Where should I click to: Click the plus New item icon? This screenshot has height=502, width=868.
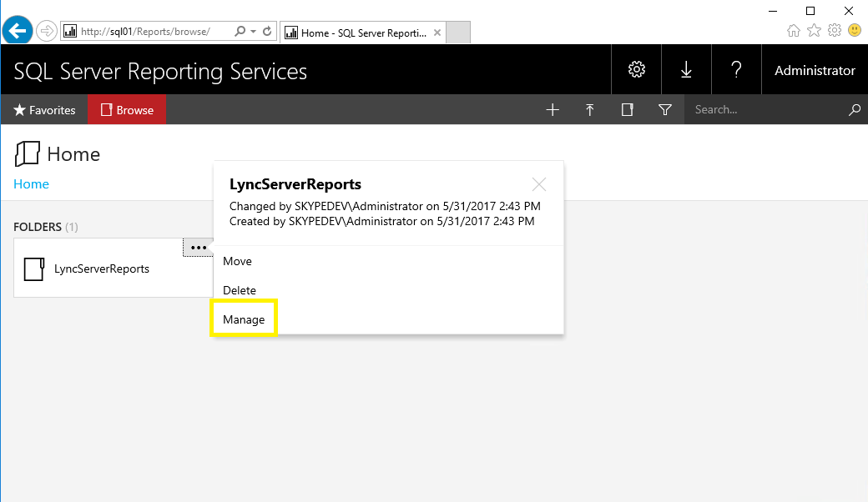(553, 110)
